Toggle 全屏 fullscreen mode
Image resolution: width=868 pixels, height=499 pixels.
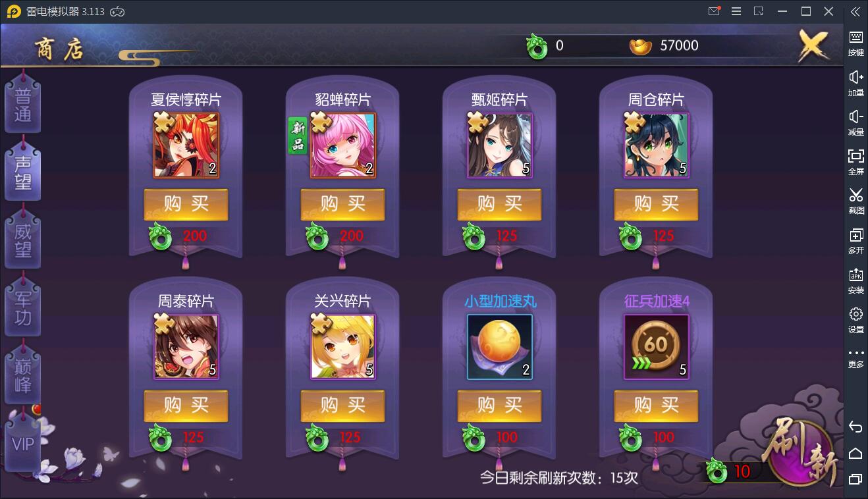point(855,163)
